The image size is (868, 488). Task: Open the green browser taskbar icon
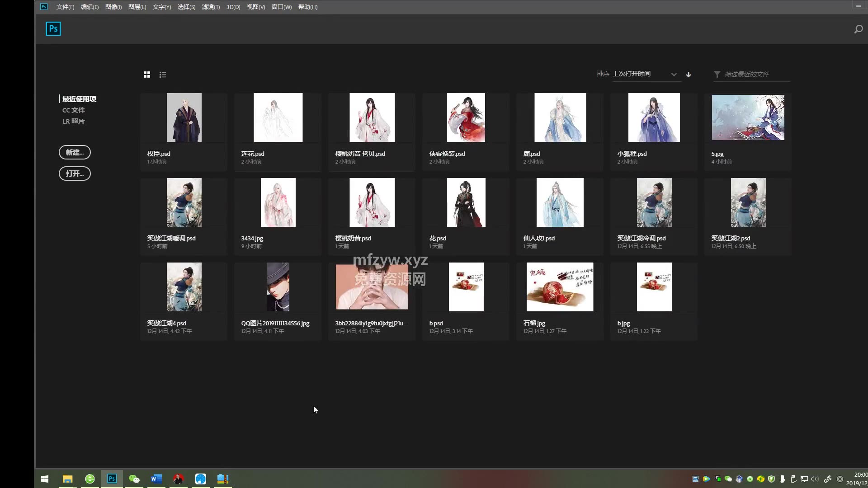tap(90, 479)
